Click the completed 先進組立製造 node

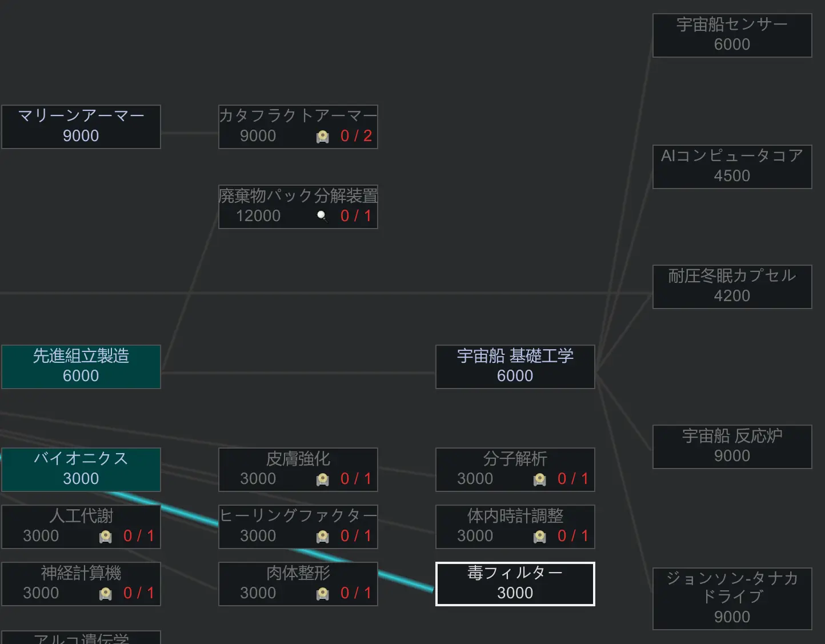point(81,367)
